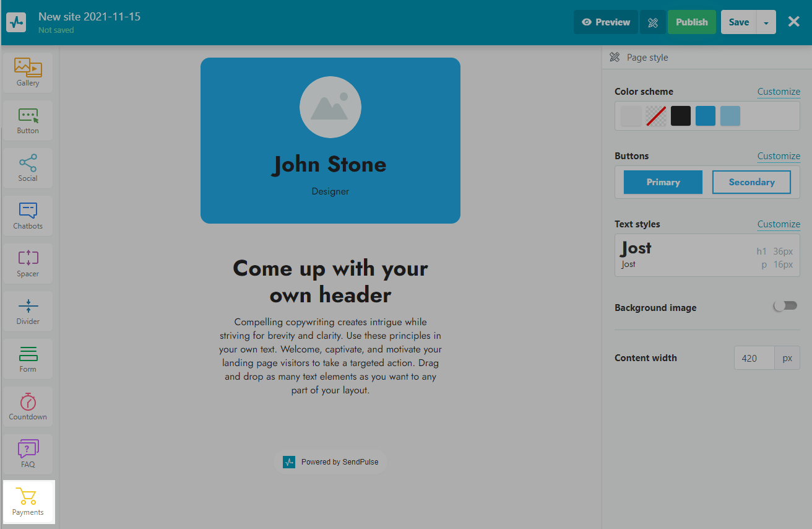
Task: Select the light blue color swatch
Action: [x=730, y=116]
